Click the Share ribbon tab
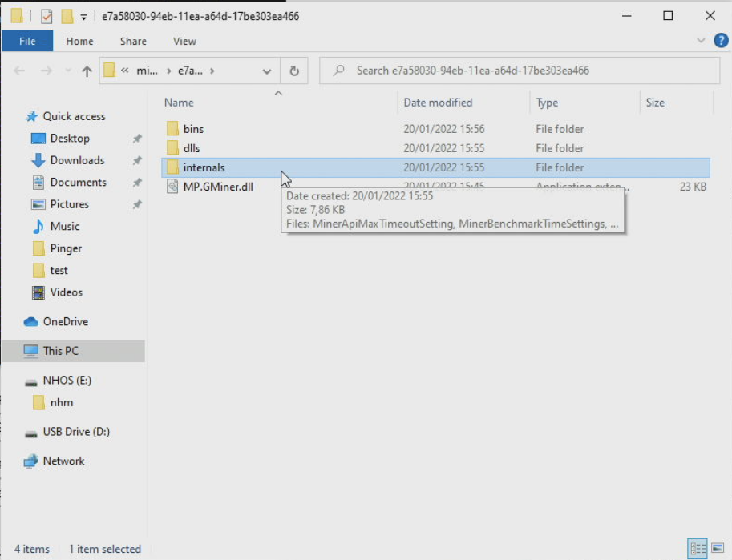732x560 pixels. pyautogui.click(x=133, y=41)
